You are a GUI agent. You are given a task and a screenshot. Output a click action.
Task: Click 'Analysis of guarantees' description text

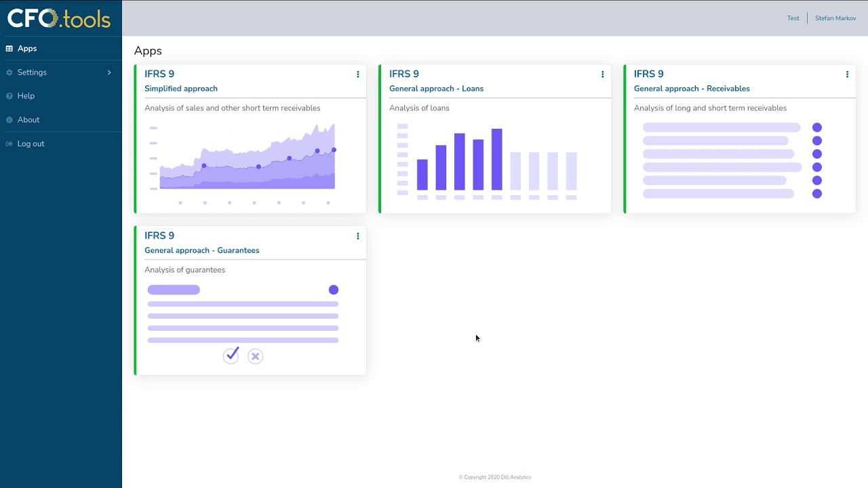click(184, 270)
